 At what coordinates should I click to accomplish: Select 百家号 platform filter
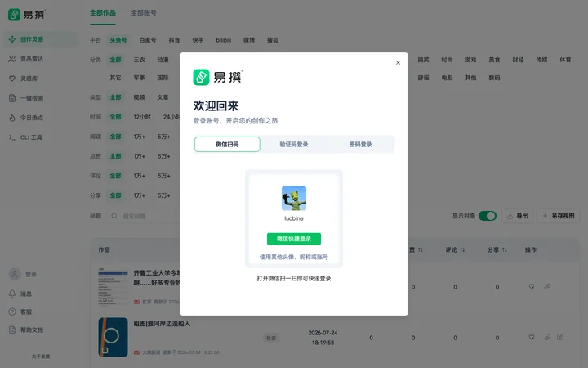click(147, 40)
